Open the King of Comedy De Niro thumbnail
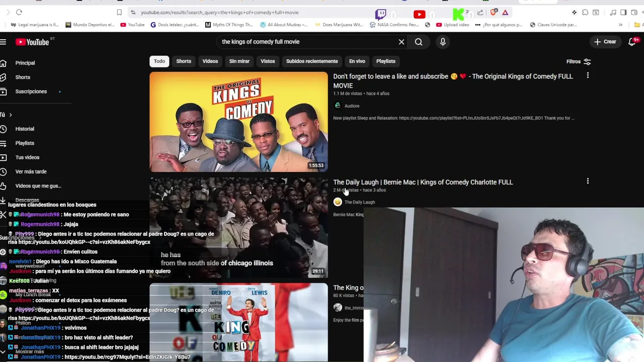 coord(238,322)
